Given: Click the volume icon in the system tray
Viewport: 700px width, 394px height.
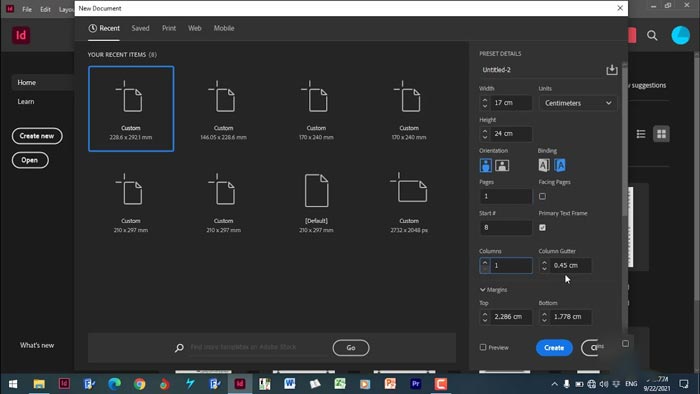Looking at the screenshot, I should (604, 384).
